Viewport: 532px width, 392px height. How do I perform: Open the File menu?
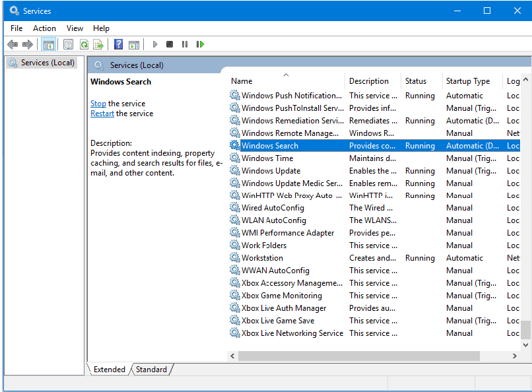point(17,28)
